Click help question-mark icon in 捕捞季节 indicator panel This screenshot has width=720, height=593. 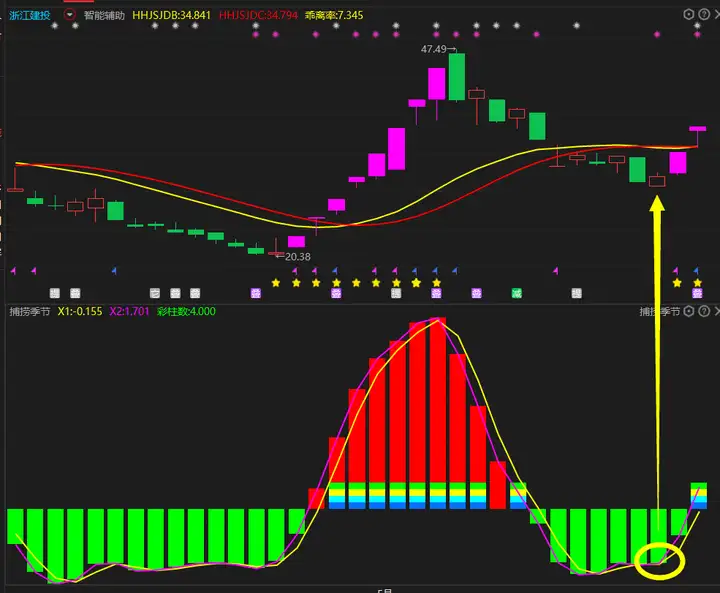[701, 312]
